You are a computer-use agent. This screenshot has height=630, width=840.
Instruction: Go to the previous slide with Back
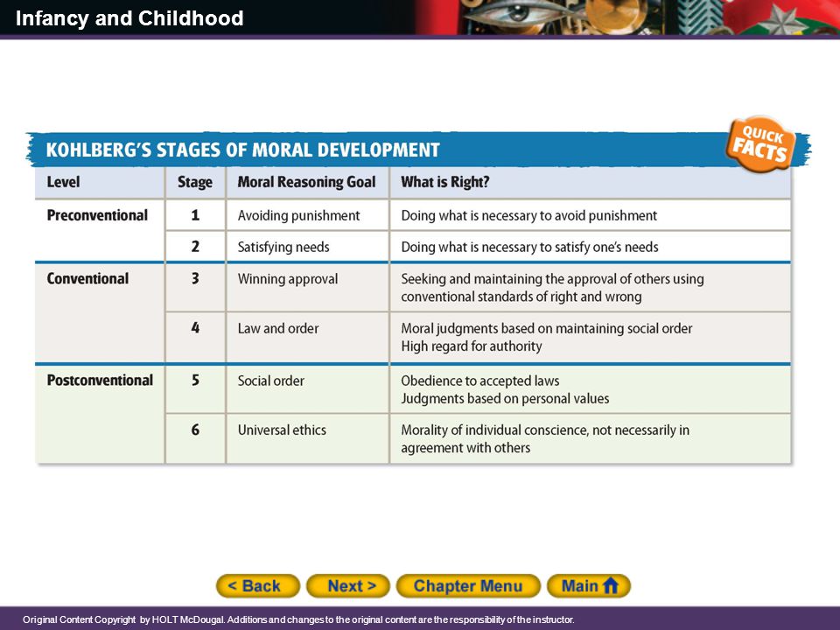[257, 585]
